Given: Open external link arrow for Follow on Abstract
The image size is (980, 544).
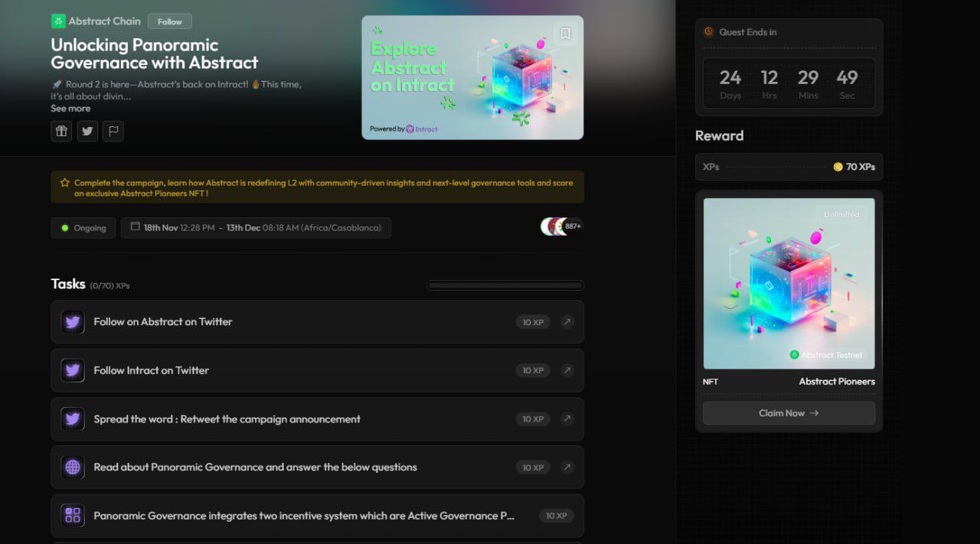Looking at the screenshot, I should click(x=567, y=322).
